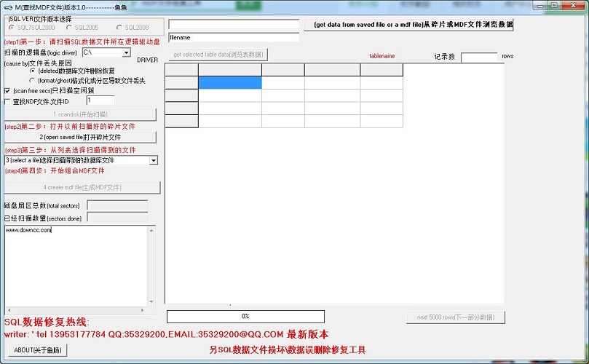Image resolution: width=589 pixels, height=364 pixels.
Task: Click the NDF file ID input field
Action: coord(100,100)
